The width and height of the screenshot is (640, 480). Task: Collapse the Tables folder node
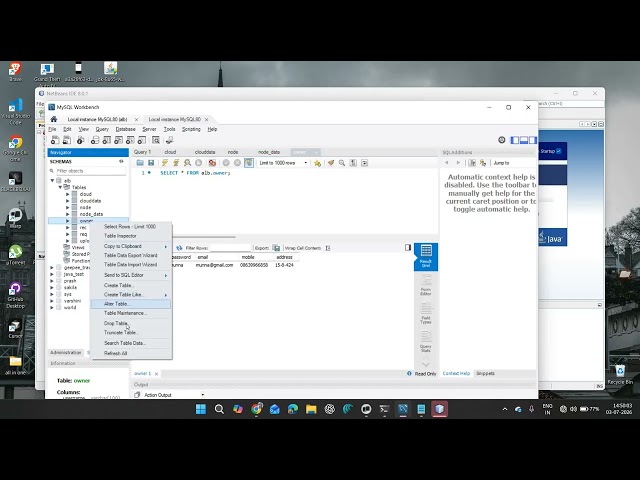tap(60, 187)
